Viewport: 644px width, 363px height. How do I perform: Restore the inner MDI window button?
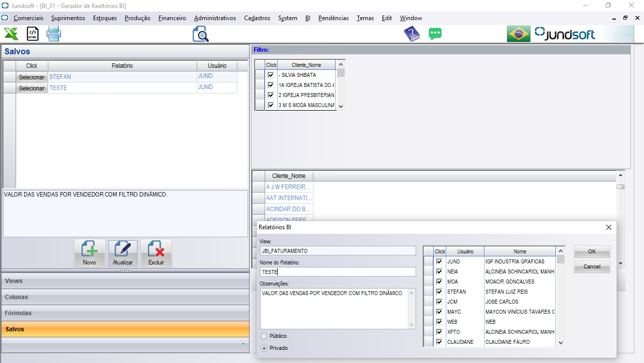point(625,18)
